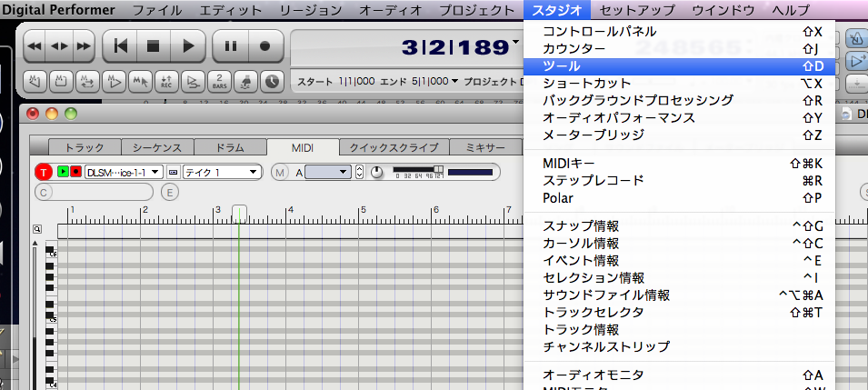Click the slow forward/back scrub button
Screen dimensions: 868x390
click(59, 46)
